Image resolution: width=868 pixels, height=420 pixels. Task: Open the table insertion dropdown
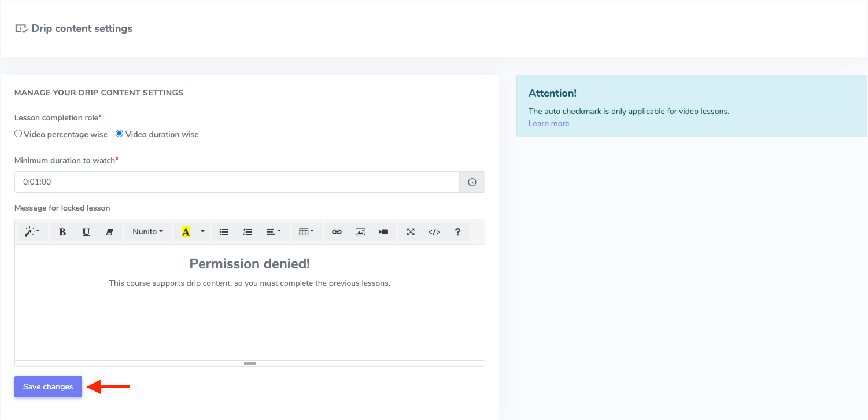pyautogui.click(x=306, y=231)
